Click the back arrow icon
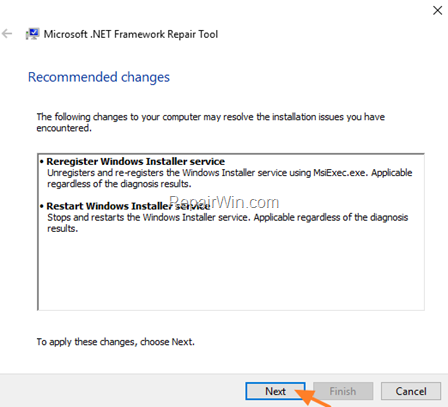 7,34
